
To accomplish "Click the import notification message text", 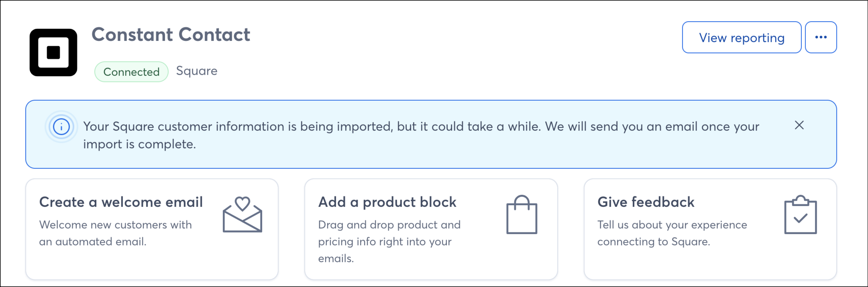I will [421, 135].
